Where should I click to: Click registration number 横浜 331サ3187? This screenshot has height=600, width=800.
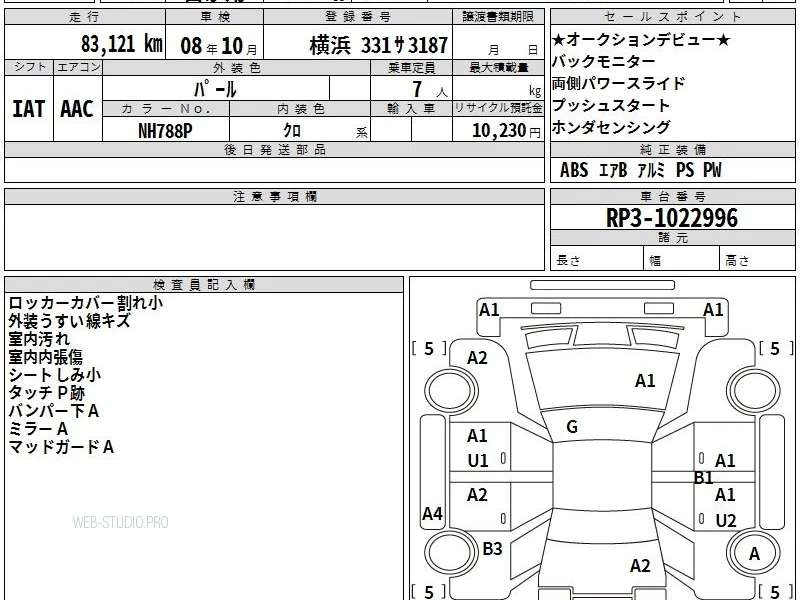coord(379,45)
